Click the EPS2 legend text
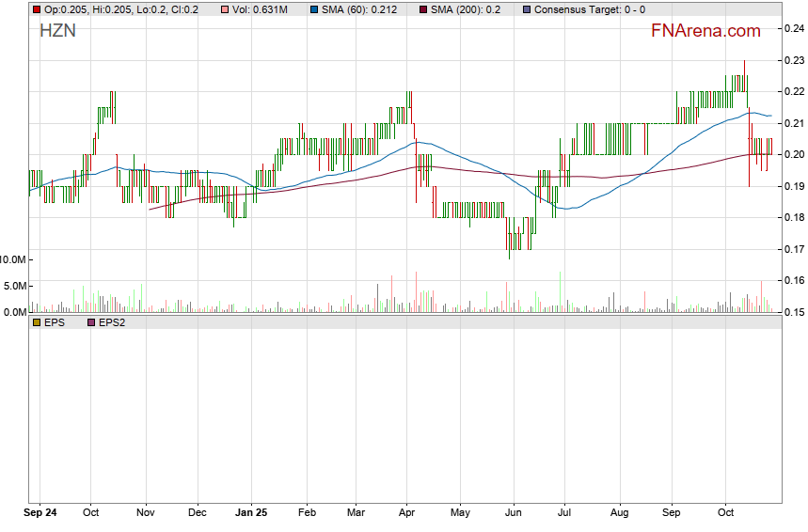808x532 pixels. click(111, 322)
